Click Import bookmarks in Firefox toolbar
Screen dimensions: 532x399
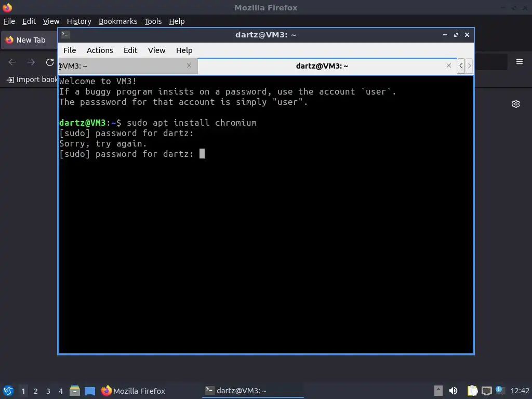(32, 79)
